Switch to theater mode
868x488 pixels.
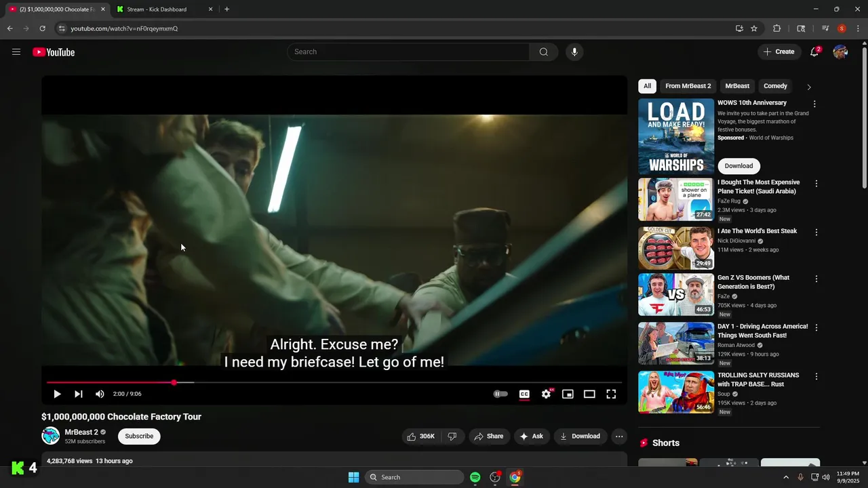(x=589, y=394)
